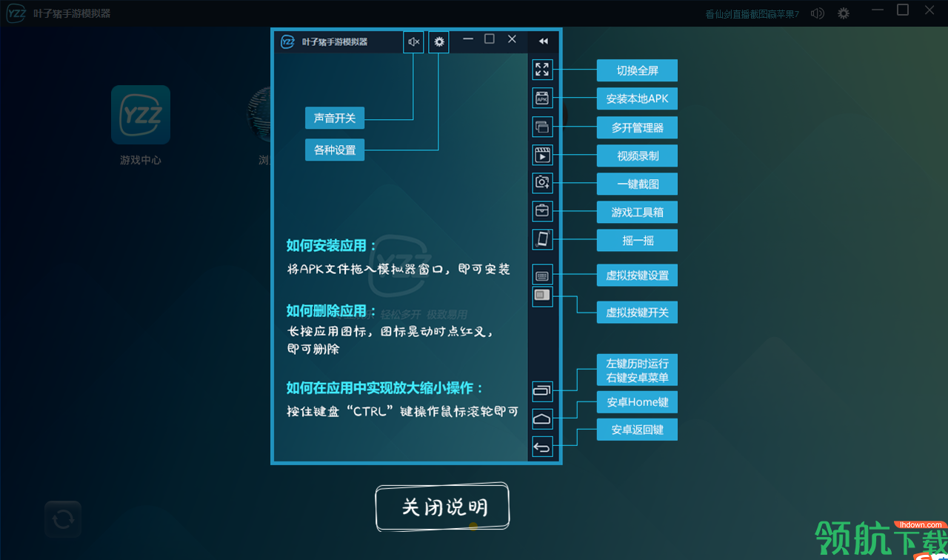Open settings gear in guide window
This screenshot has height=560, width=948.
pos(438,42)
